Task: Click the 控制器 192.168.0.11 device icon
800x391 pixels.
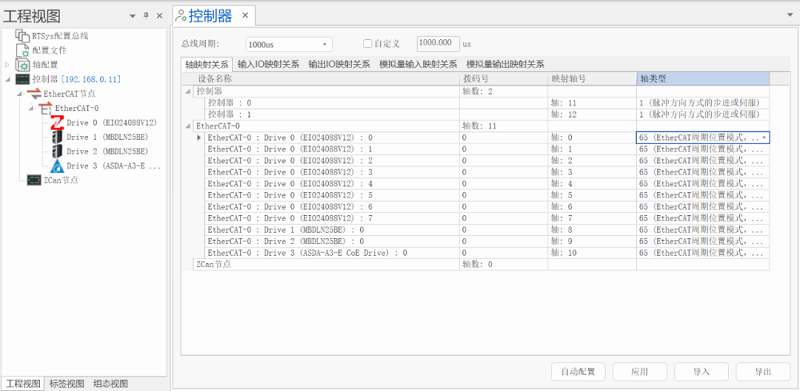Action: 23,79
